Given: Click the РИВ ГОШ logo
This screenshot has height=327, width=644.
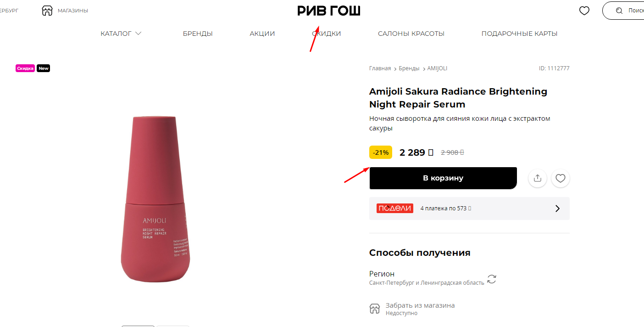Looking at the screenshot, I should pyautogui.click(x=329, y=11).
